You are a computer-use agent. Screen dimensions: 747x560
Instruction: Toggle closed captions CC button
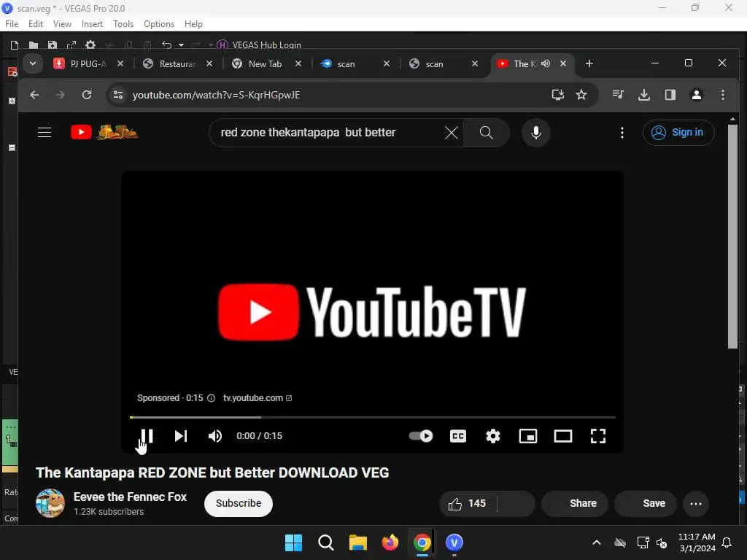[458, 436]
